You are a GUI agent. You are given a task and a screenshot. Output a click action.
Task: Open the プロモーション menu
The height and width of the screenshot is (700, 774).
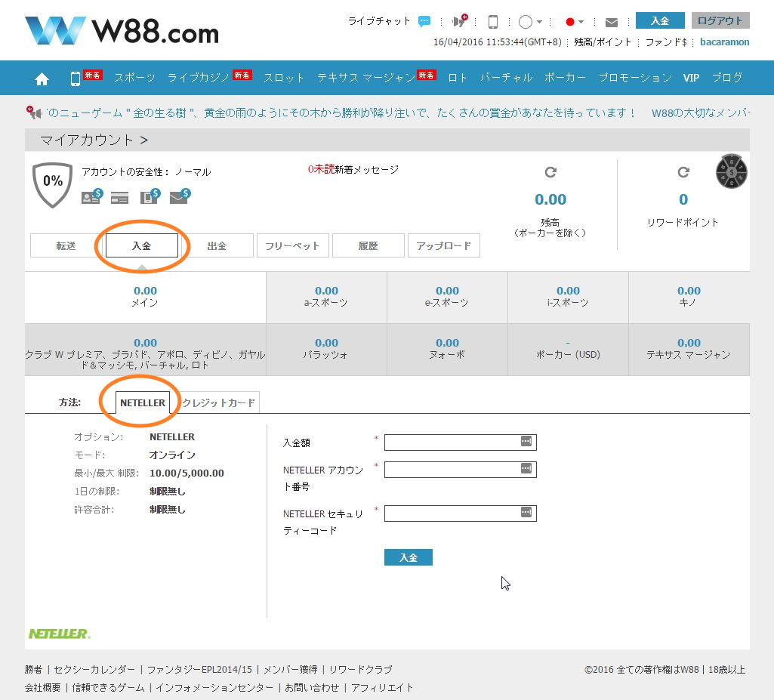(635, 78)
